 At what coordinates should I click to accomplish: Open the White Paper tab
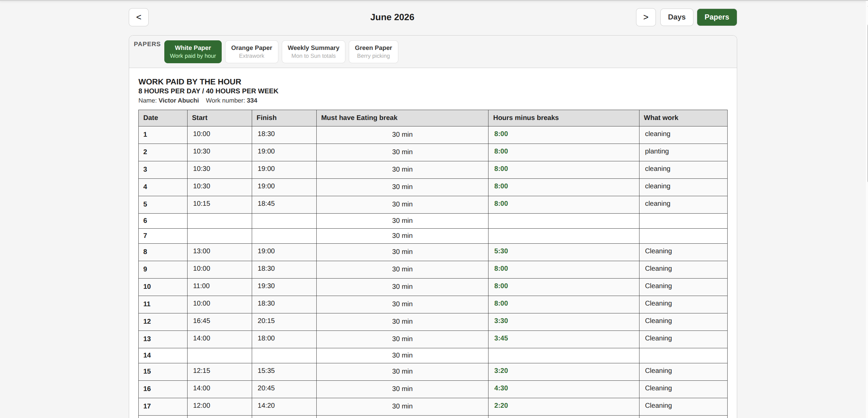coord(193,52)
